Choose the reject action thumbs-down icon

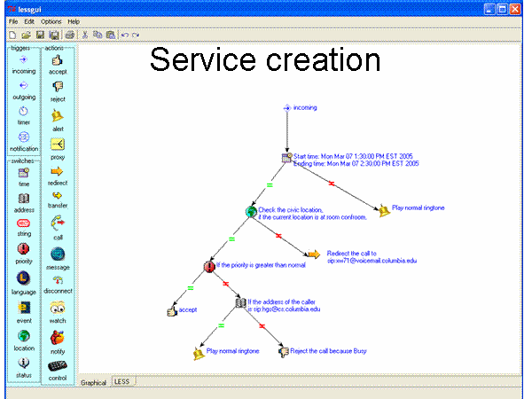(57, 87)
